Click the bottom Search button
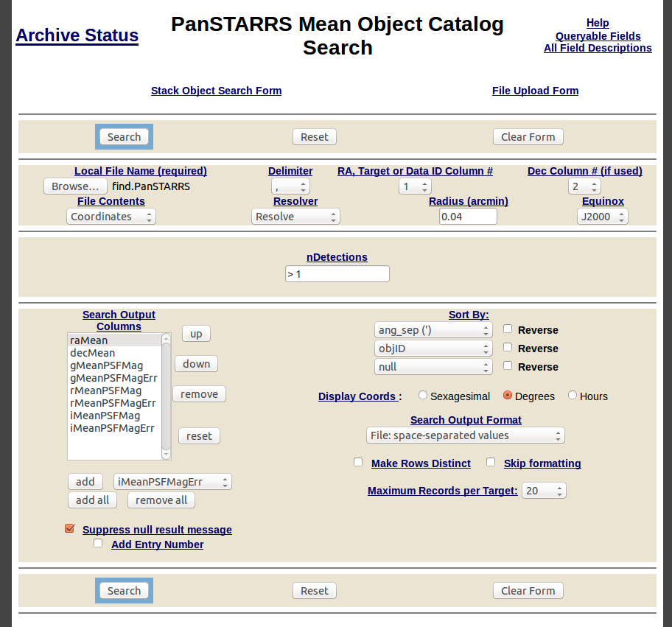The image size is (672, 627). coord(124,591)
